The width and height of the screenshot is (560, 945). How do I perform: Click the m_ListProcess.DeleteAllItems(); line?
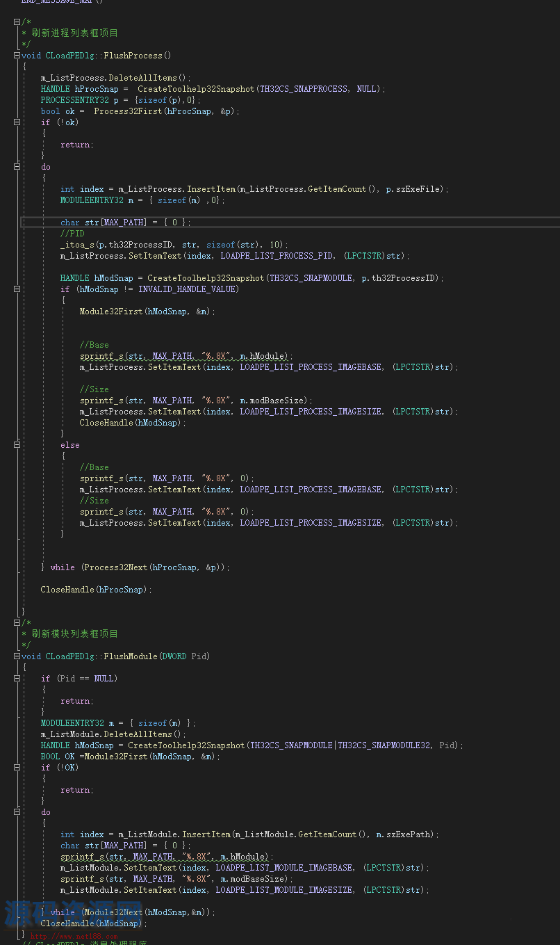(x=115, y=78)
